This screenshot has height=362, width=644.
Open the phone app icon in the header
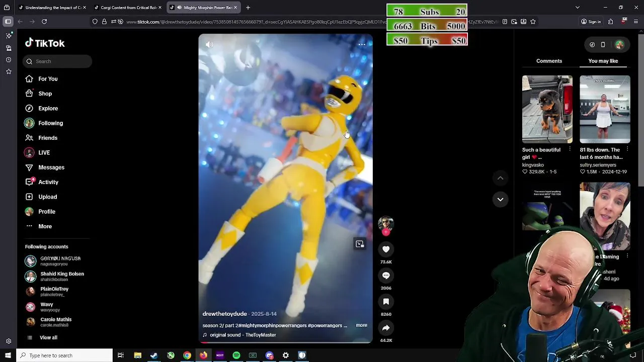[x=603, y=45]
